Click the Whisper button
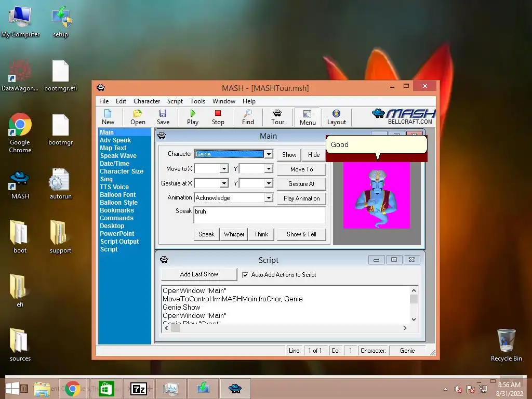 pos(234,234)
